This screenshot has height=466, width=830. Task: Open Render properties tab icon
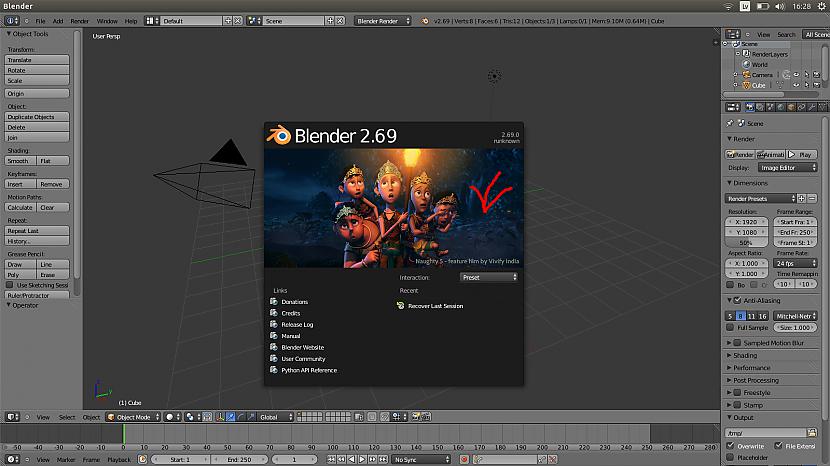(x=750, y=107)
